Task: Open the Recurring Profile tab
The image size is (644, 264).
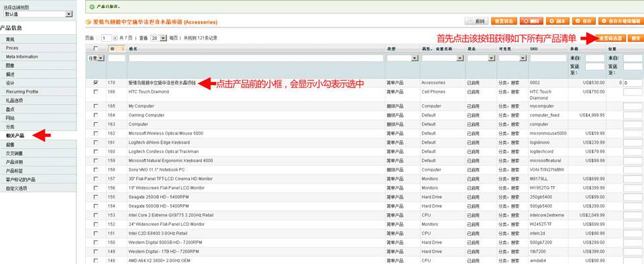Action: (38, 92)
